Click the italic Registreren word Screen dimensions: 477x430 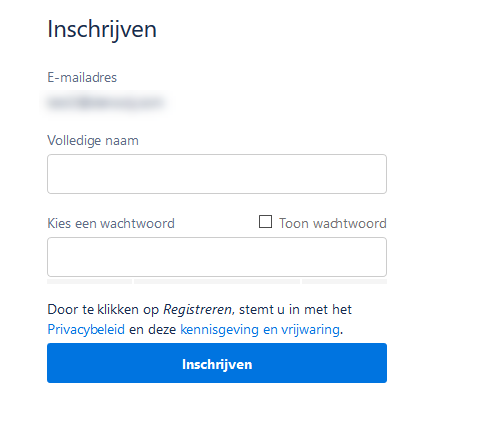click(198, 310)
